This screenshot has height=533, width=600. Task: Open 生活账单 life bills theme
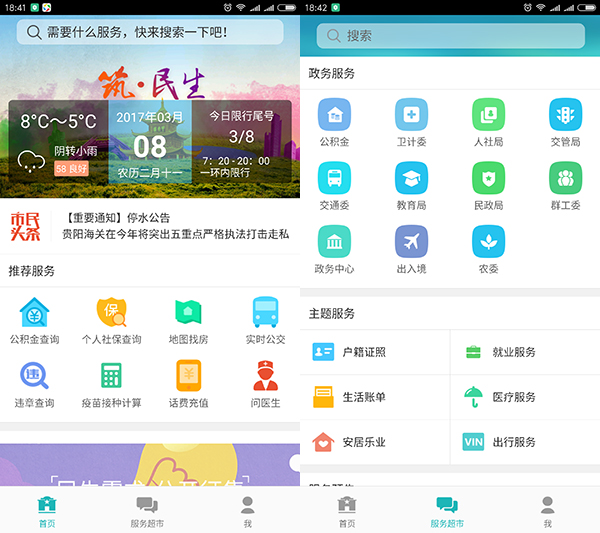pos(375,397)
